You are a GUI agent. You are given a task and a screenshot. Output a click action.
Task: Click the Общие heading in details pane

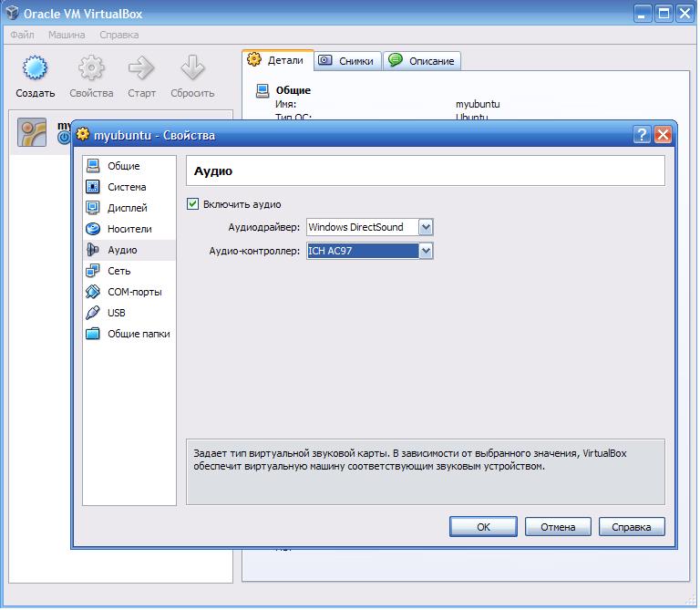(293, 90)
